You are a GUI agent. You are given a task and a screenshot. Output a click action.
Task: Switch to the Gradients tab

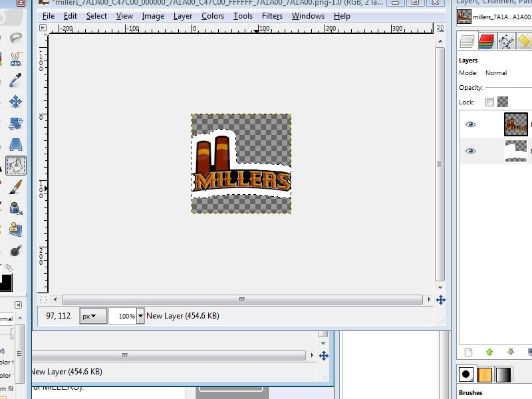(x=505, y=374)
